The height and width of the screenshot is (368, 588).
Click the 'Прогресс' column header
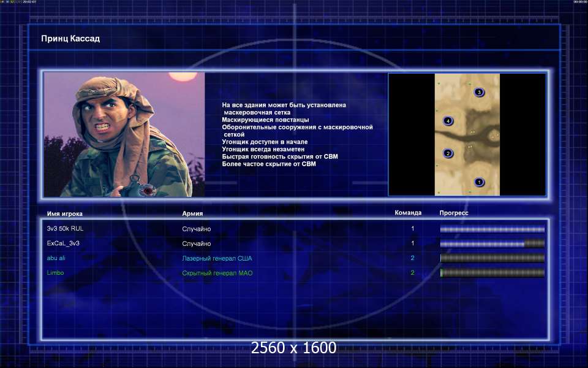coord(454,213)
